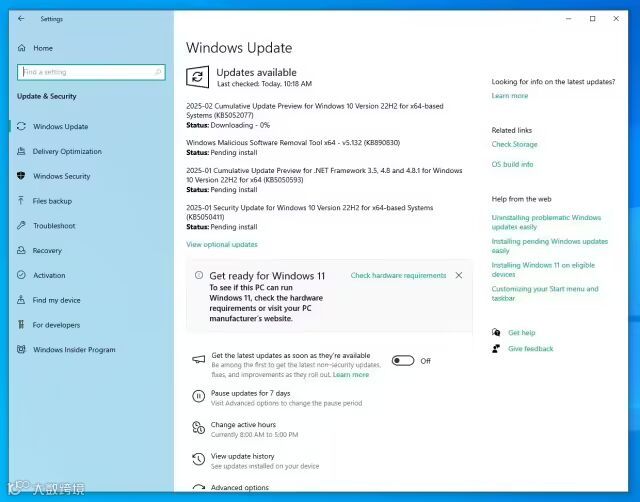Open Change active hours option

point(243,424)
